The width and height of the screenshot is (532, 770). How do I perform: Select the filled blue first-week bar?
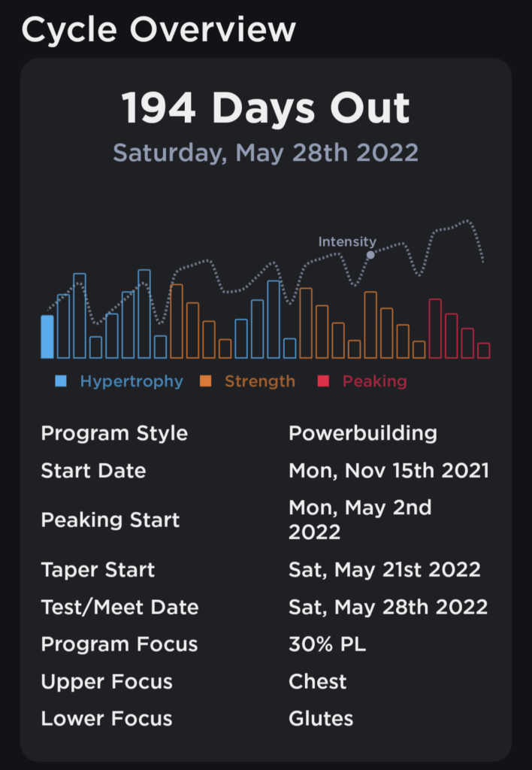point(47,337)
